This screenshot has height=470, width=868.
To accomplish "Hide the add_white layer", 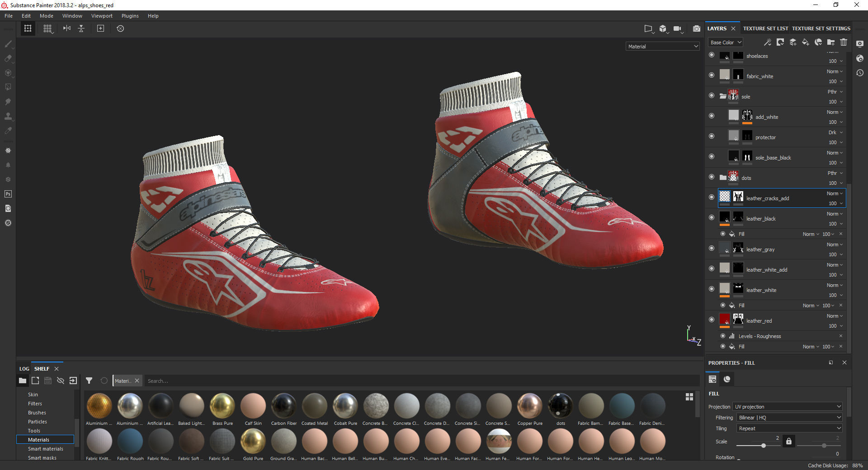I will (x=712, y=116).
